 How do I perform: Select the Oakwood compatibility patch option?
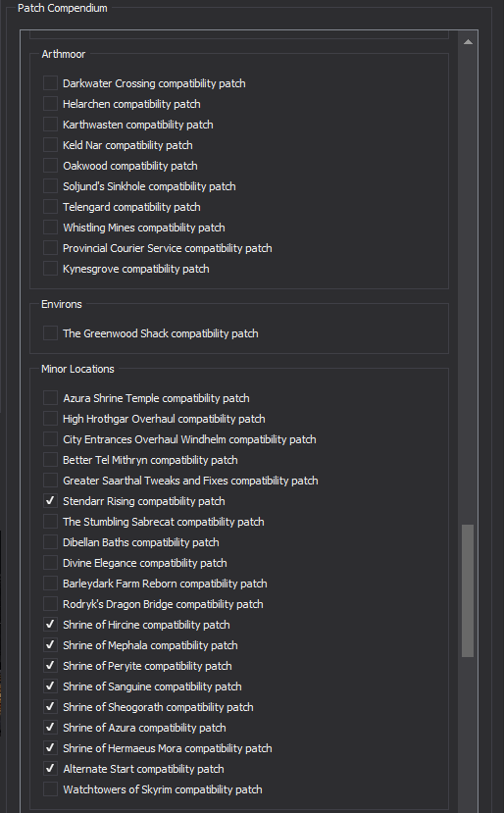50,166
